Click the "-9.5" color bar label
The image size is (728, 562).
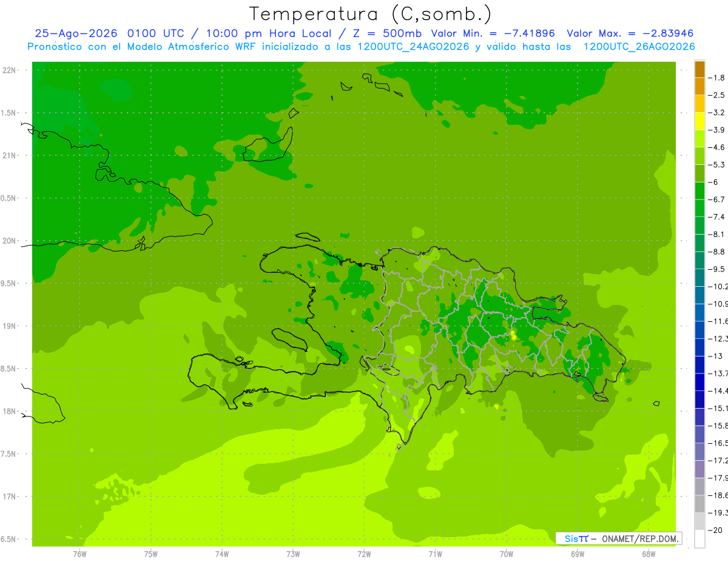[x=718, y=269]
